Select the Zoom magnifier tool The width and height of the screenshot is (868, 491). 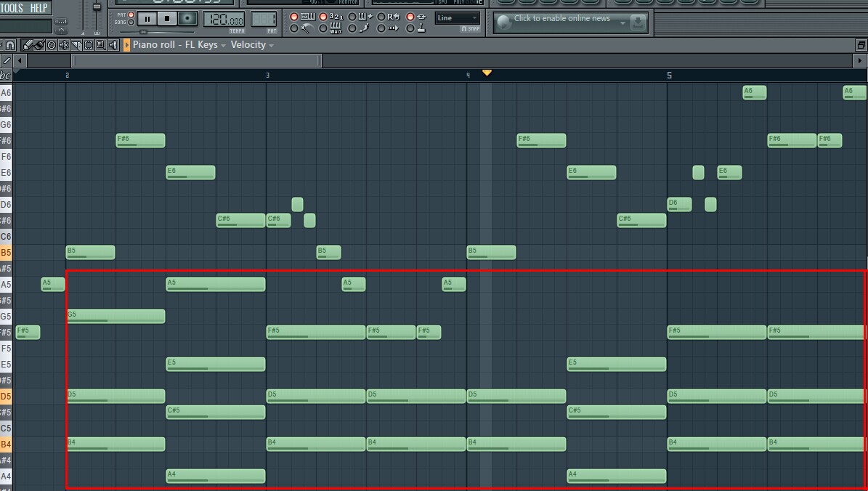point(101,45)
